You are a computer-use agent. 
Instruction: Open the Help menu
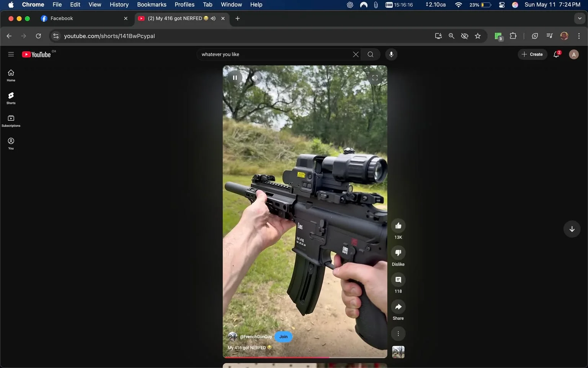click(256, 5)
